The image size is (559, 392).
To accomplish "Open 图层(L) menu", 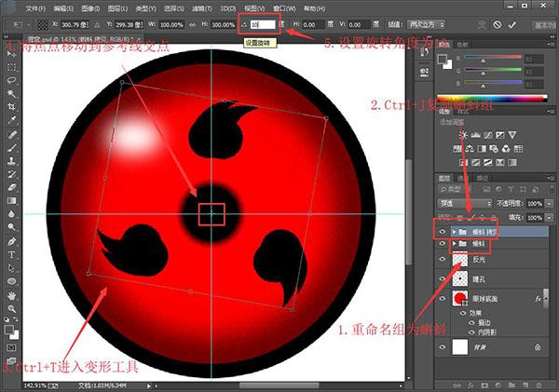I will click(x=117, y=8).
